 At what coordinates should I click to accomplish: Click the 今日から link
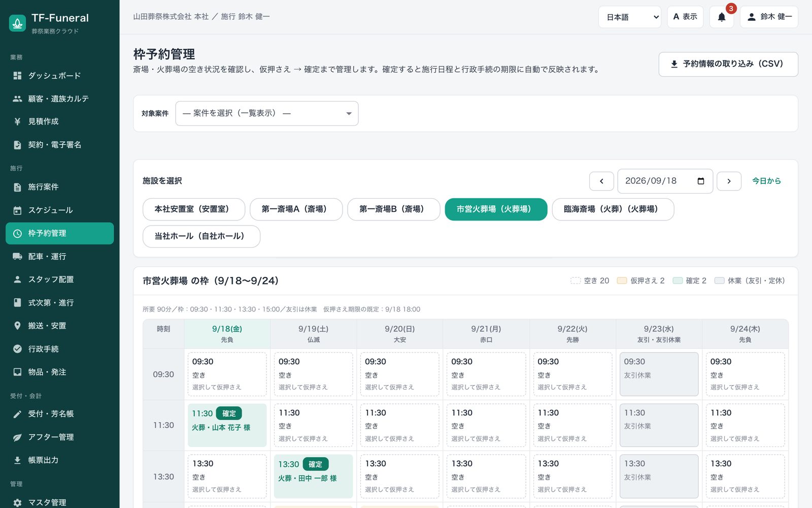[766, 181]
